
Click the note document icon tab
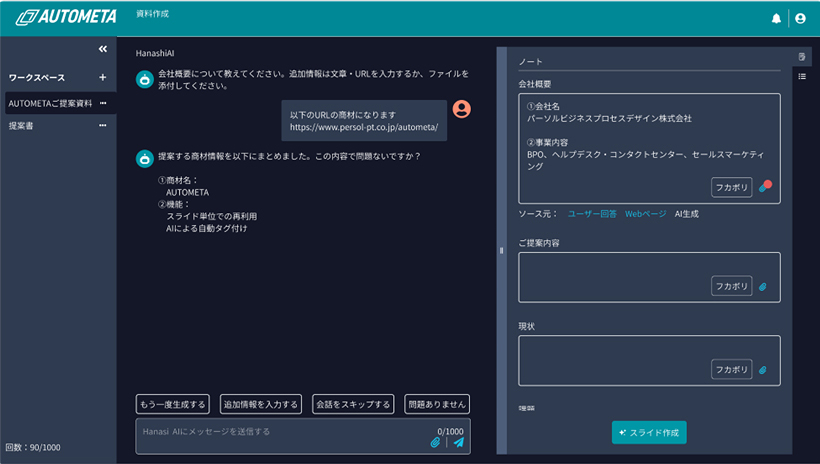(x=802, y=56)
